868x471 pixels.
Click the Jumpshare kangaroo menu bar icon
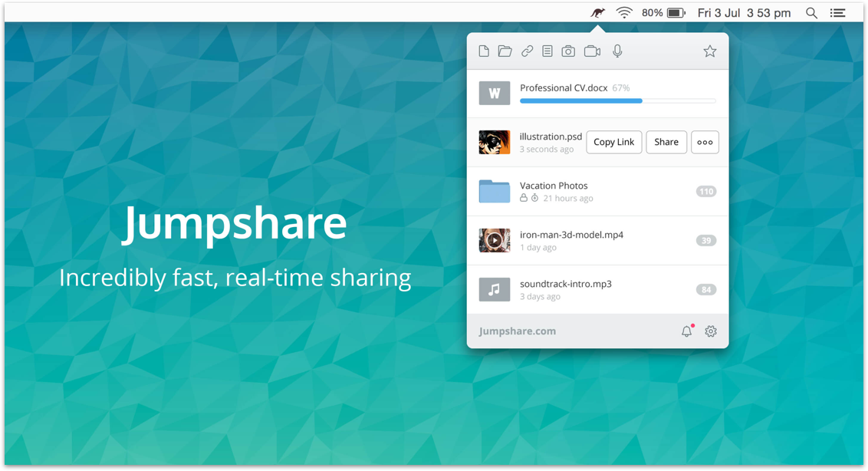(x=598, y=12)
